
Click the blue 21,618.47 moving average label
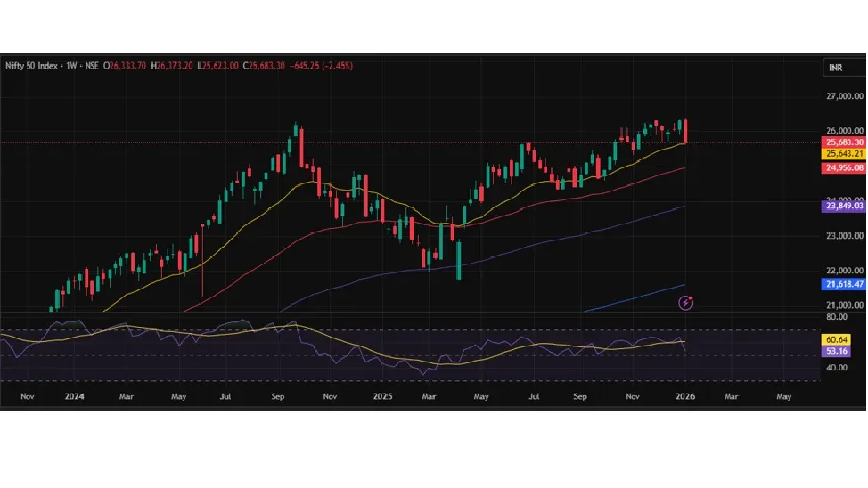click(844, 284)
